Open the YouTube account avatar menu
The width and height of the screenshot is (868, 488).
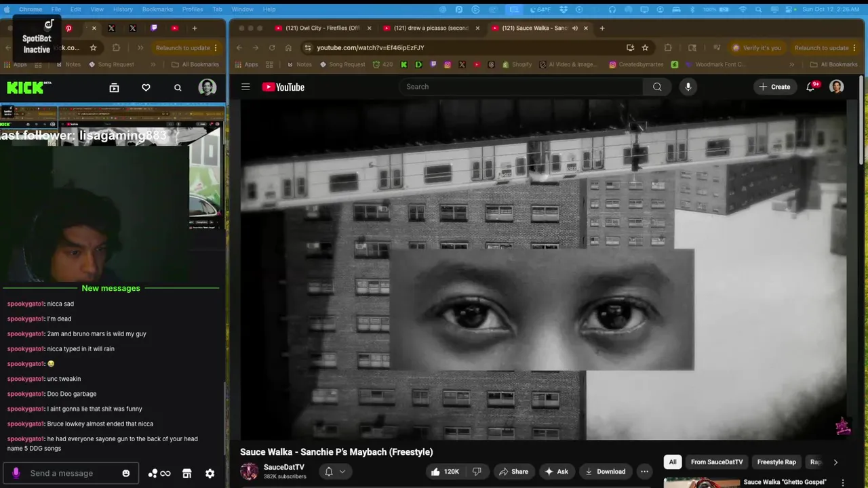click(x=837, y=87)
